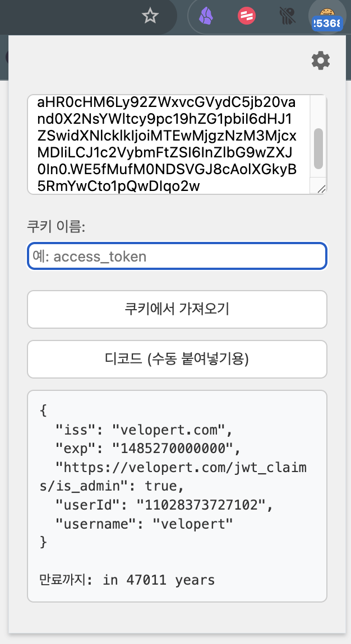This screenshot has width=351, height=644.
Task: Focus the JWT token text area
Action: [x=168, y=144]
